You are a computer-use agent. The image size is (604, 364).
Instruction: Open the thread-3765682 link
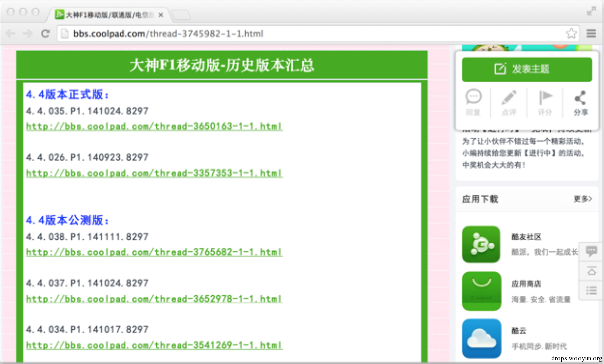pyautogui.click(x=154, y=252)
